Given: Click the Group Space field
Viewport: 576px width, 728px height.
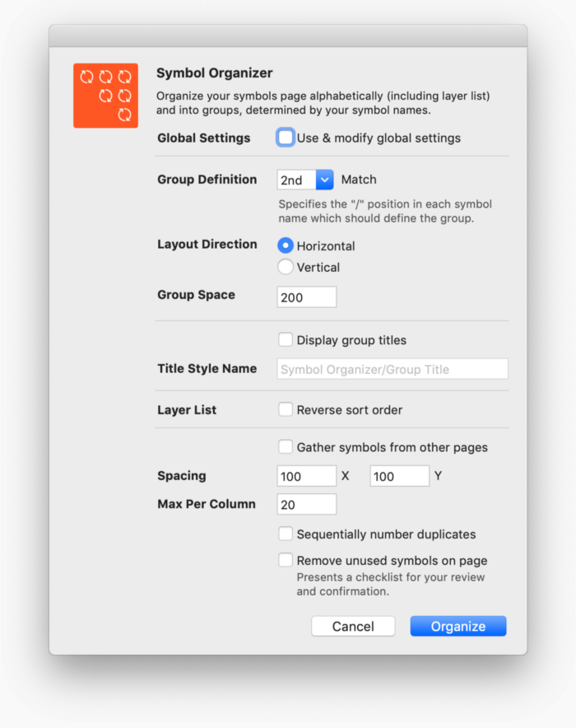Looking at the screenshot, I should click(x=307, y=297).
